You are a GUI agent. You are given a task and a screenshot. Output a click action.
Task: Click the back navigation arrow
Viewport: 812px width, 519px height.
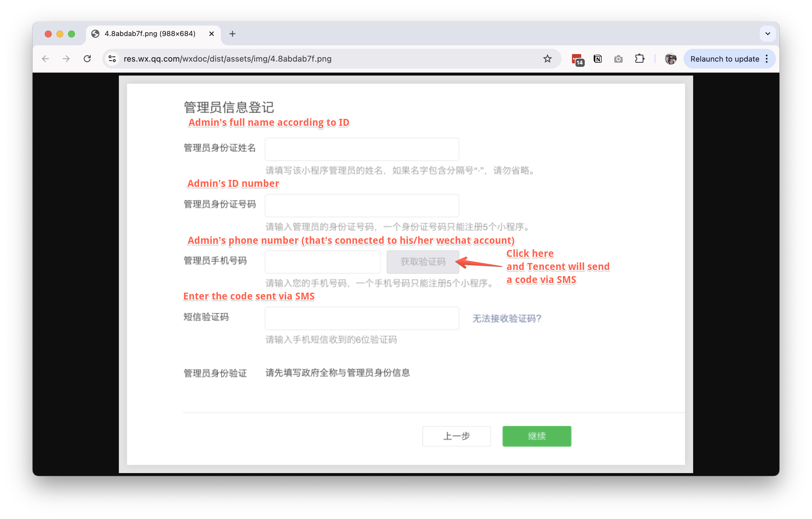pyautogui.click(x=46, y=59)
